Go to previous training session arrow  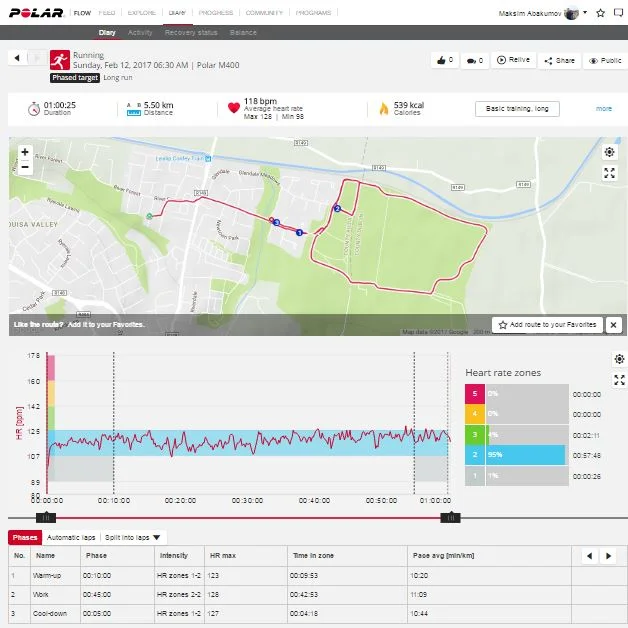pyautogui.click(x=17, y=59)
